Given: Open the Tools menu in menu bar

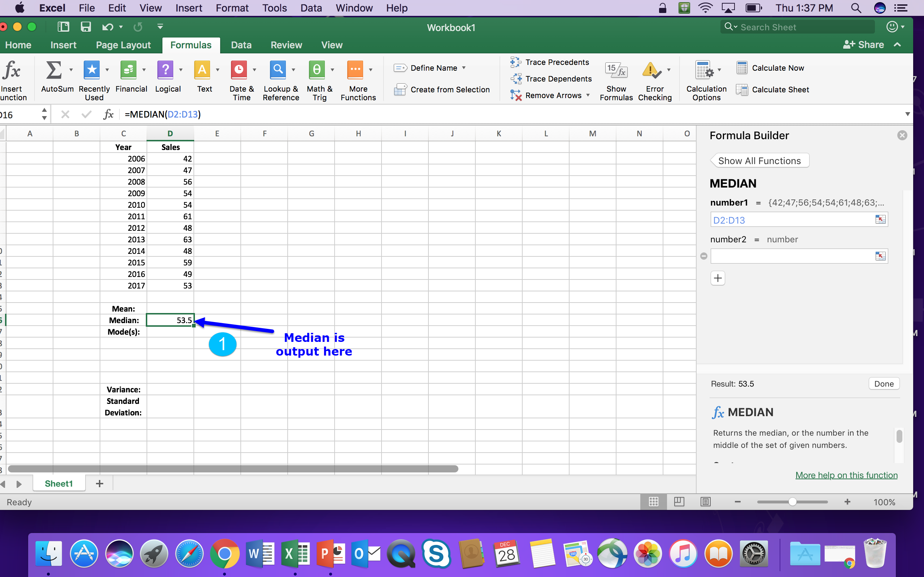Looking at the screenshot, I should 274,8.
